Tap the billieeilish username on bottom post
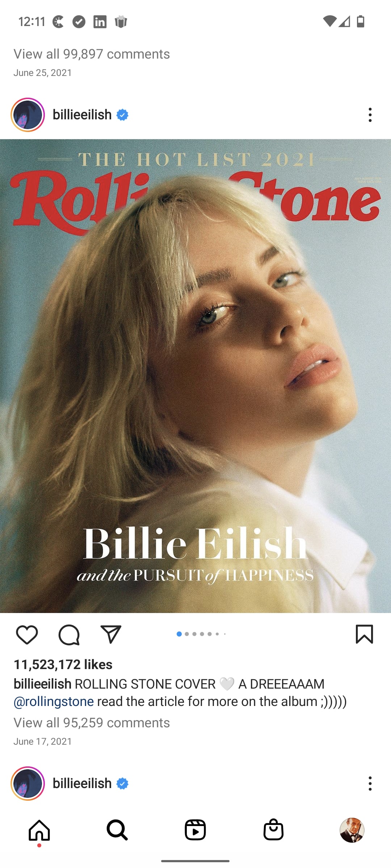 82,783
